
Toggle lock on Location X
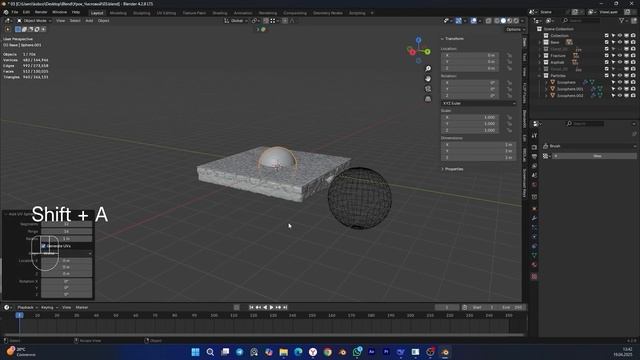pos(509,55)
